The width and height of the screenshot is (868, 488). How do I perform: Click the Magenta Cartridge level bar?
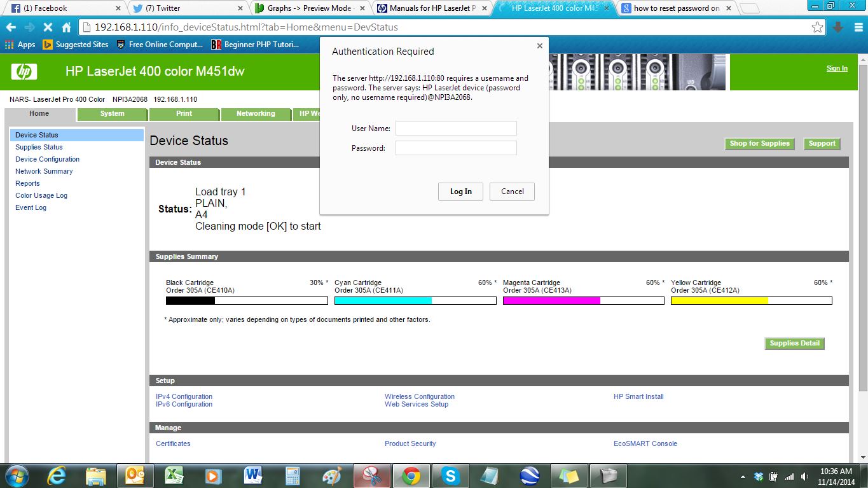pos(584,301)
